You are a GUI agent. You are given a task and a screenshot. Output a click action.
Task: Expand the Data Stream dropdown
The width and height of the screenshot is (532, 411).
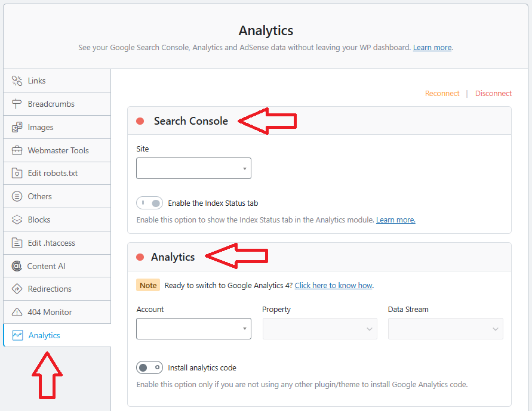[x=445, y=329]
